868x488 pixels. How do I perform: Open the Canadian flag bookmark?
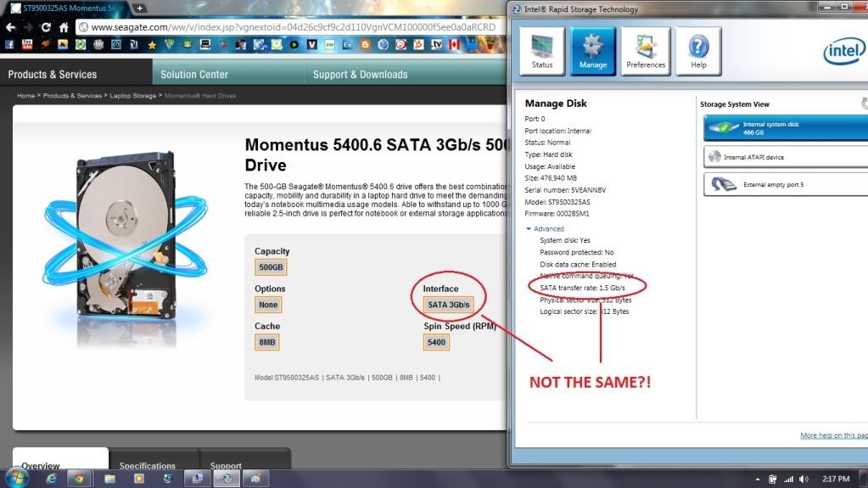tap(455, 45)
